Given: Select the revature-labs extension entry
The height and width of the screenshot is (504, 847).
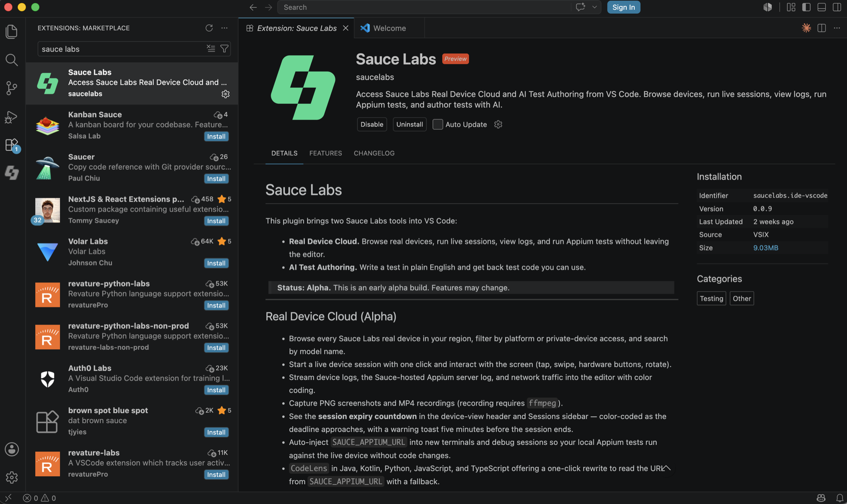Looking at the screenshot, I should [132, 464].
